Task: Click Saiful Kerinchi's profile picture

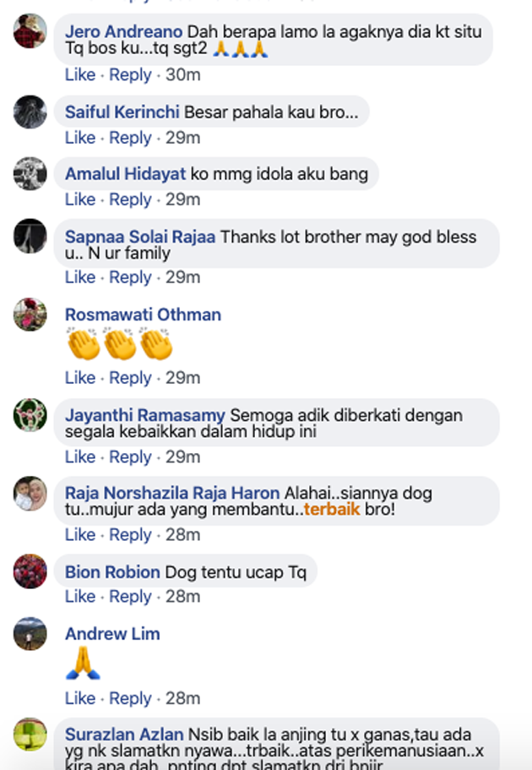Action: pyautogui.click(x=30, y=112)
